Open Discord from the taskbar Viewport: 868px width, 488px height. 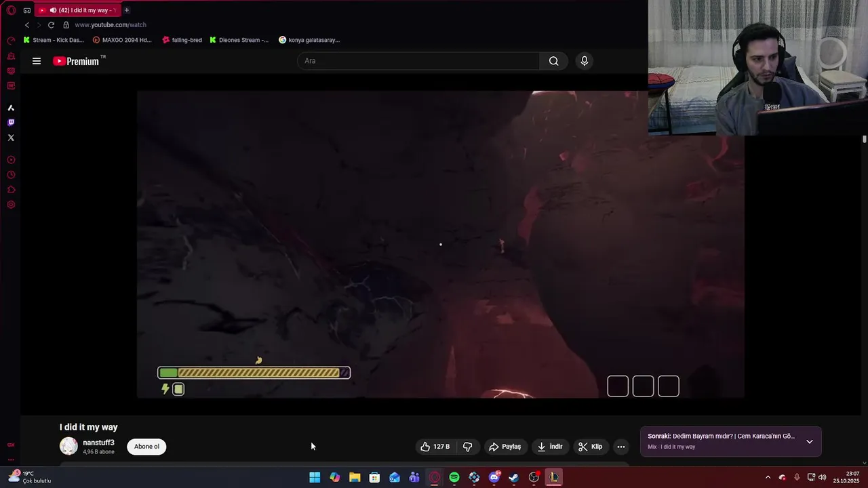494,477
